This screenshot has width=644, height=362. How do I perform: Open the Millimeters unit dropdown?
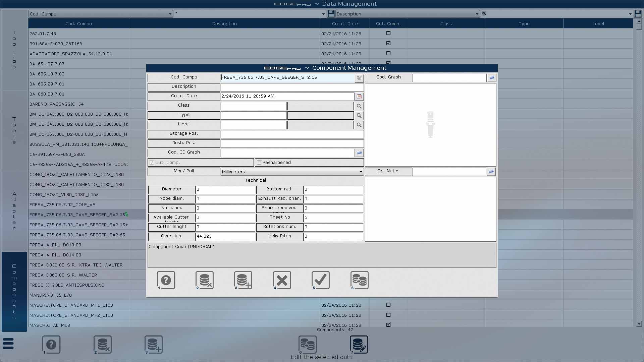361,172
